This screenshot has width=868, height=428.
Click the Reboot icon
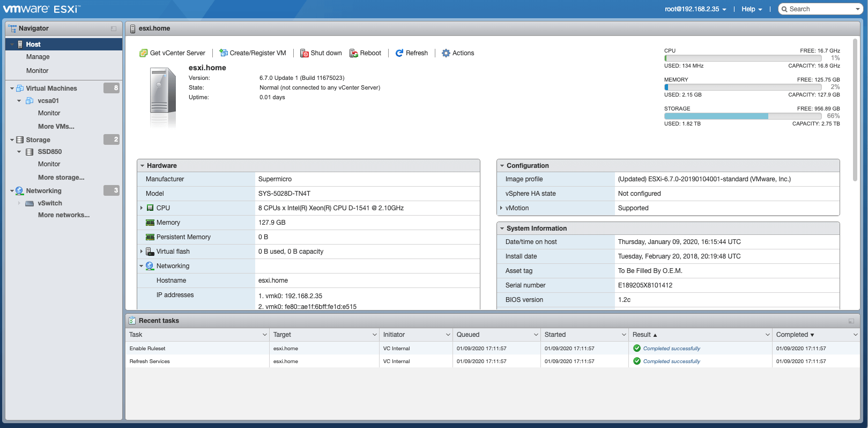coord(354,53)
